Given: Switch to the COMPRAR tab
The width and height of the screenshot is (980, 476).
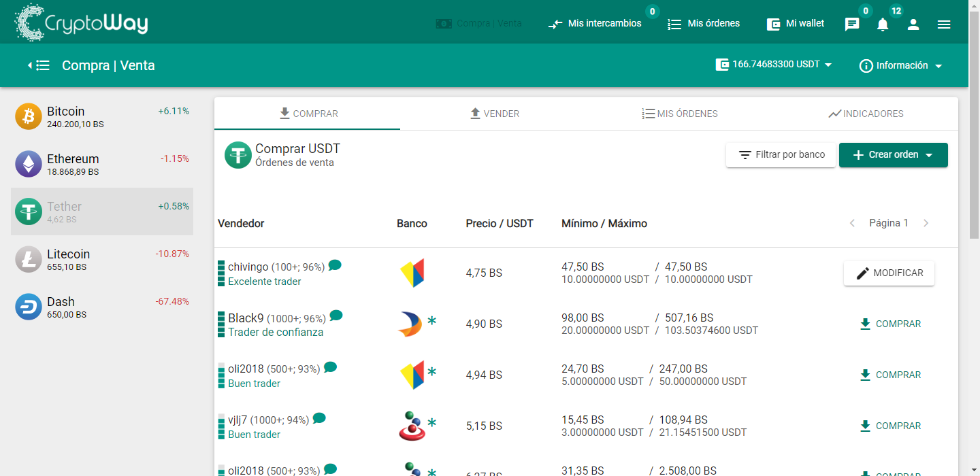Looking at the screenshot, I should pyautogui.click(x=308, y=114).
